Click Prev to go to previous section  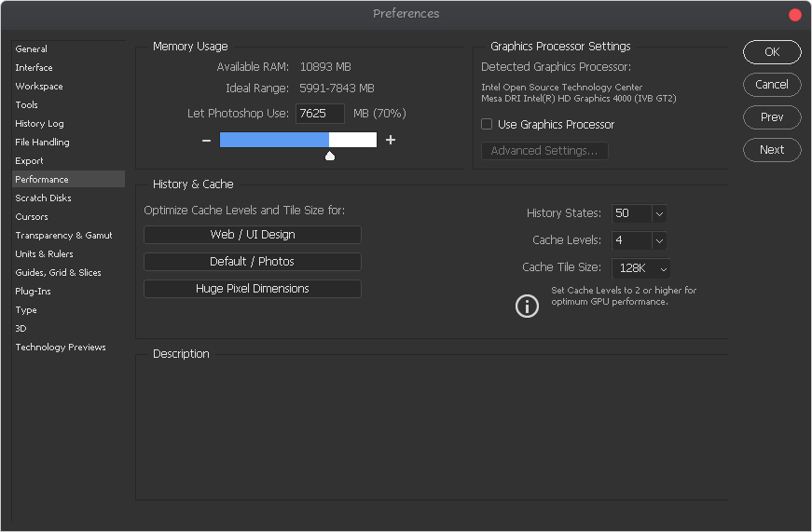click(x=772, y=117)
